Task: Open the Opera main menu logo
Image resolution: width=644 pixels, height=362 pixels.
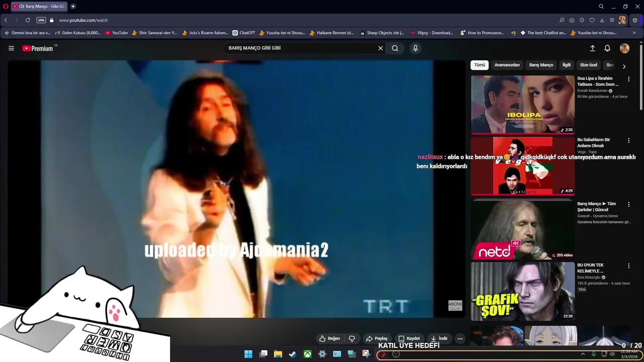Action: click(x=6, y=7)
